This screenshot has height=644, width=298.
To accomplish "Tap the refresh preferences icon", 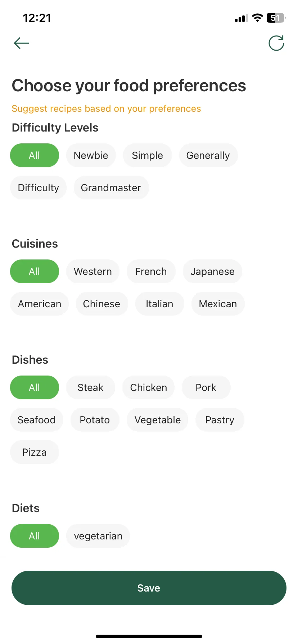I will point(276,43).
